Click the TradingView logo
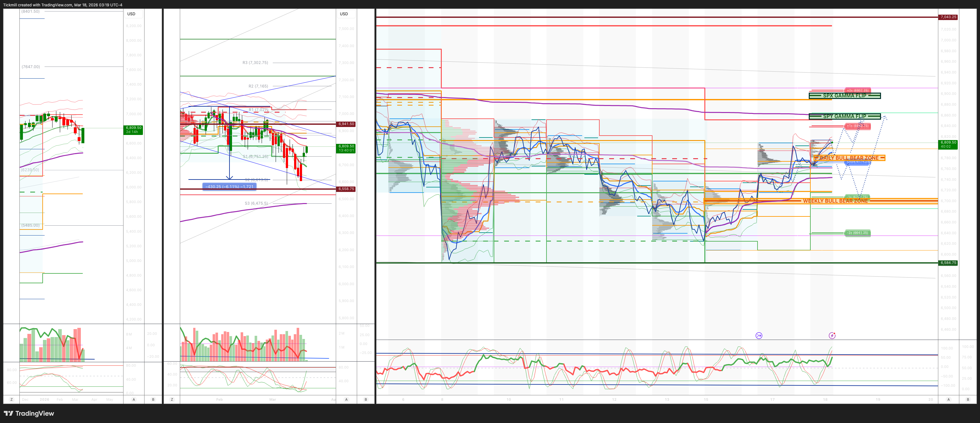980x423 pixels. 29,413
